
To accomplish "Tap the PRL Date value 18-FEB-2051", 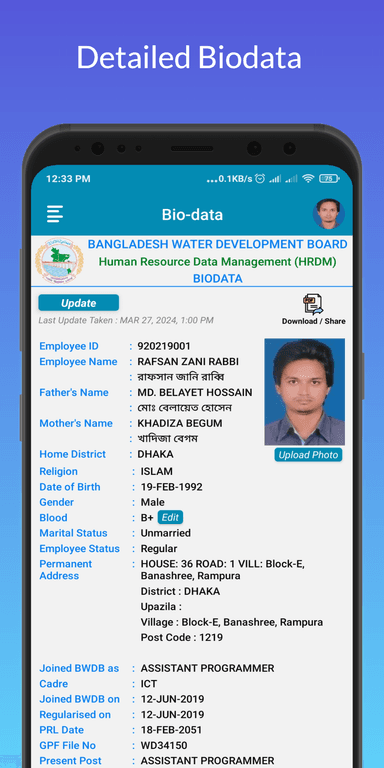I will click(171, 730).
